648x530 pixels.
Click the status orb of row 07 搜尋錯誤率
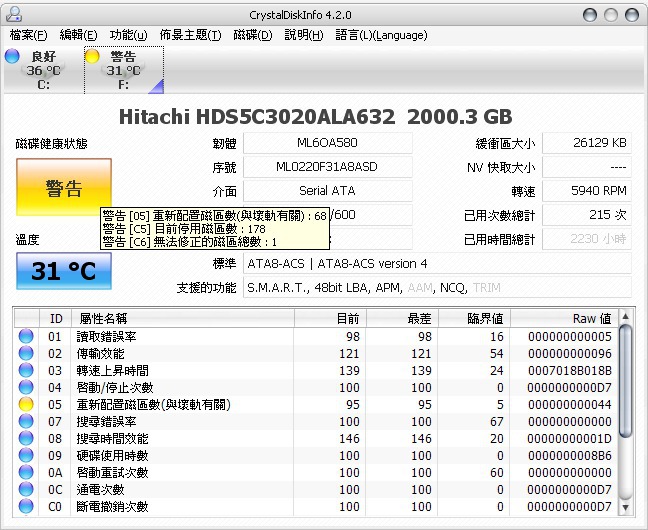point(26,421)
